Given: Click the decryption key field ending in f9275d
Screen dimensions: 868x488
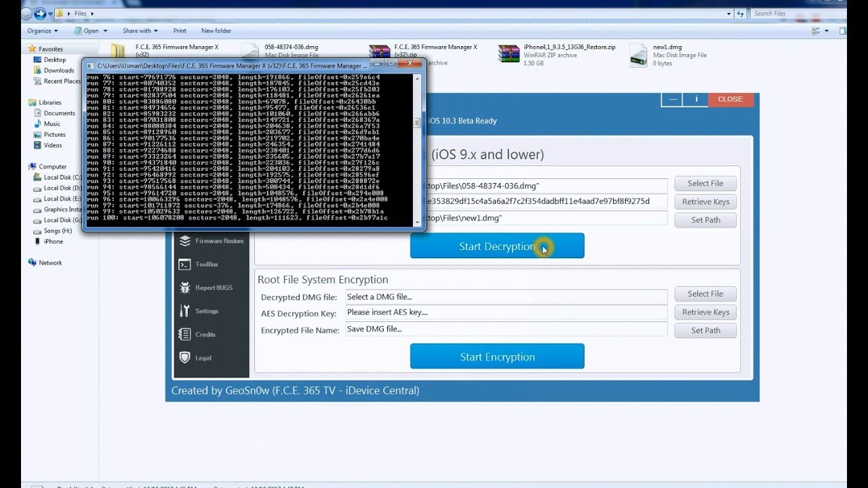Looking at the screenshot, I should point(546,201).
